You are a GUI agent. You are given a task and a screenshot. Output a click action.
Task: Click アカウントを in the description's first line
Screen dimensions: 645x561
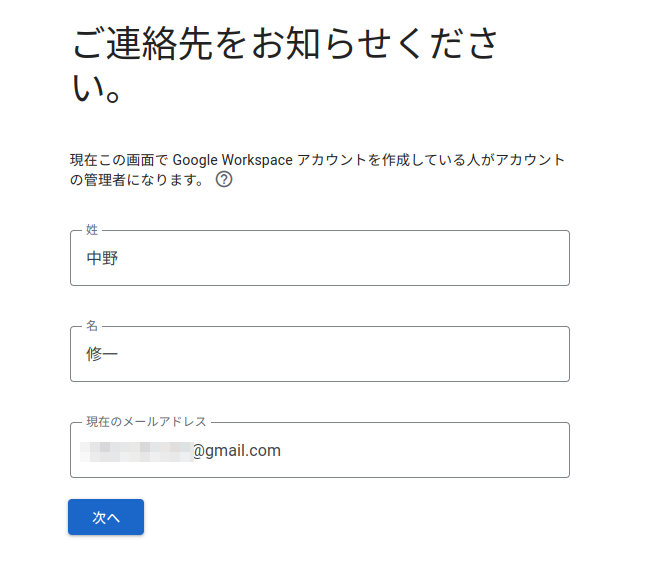click(x=338, y=160)
